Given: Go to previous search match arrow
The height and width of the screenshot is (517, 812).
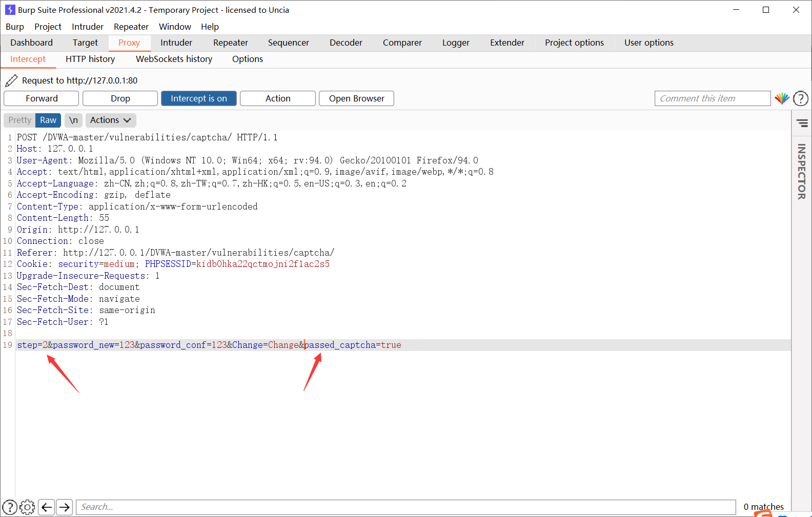Looking at the screenshot, I should point(47,507).
